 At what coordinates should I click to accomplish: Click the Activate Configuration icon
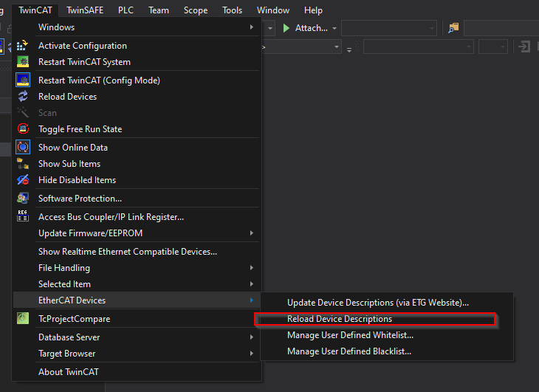[23, 46]
